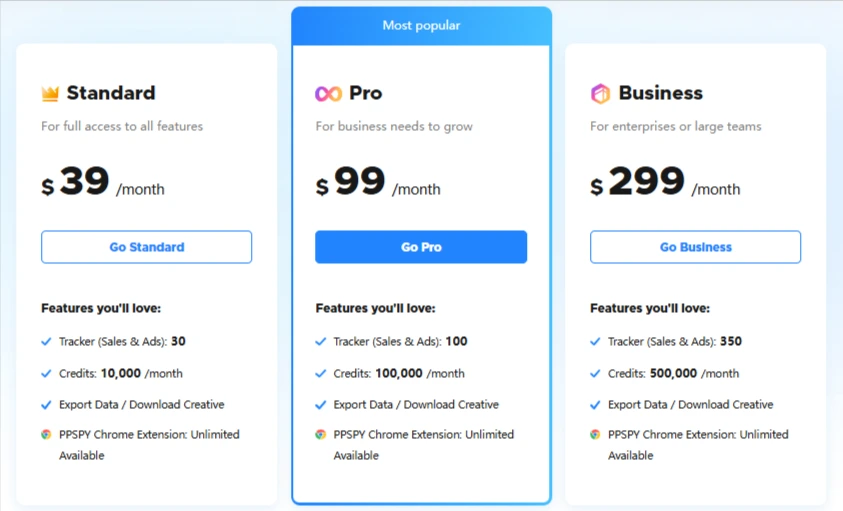Click the Business plan hexagon cube icon

601,94
